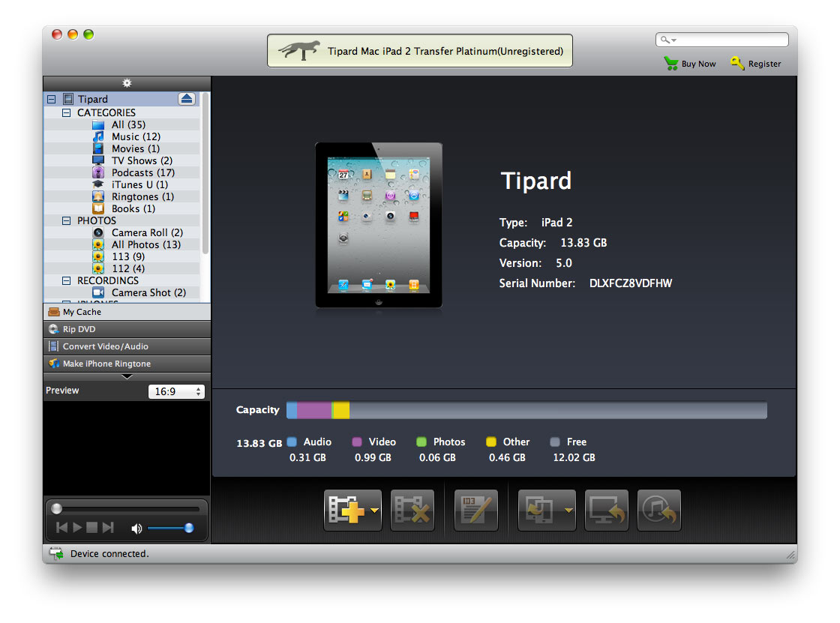
Task: Open the Make iPhone Ringtone panel
Action: tap(127, 363)
